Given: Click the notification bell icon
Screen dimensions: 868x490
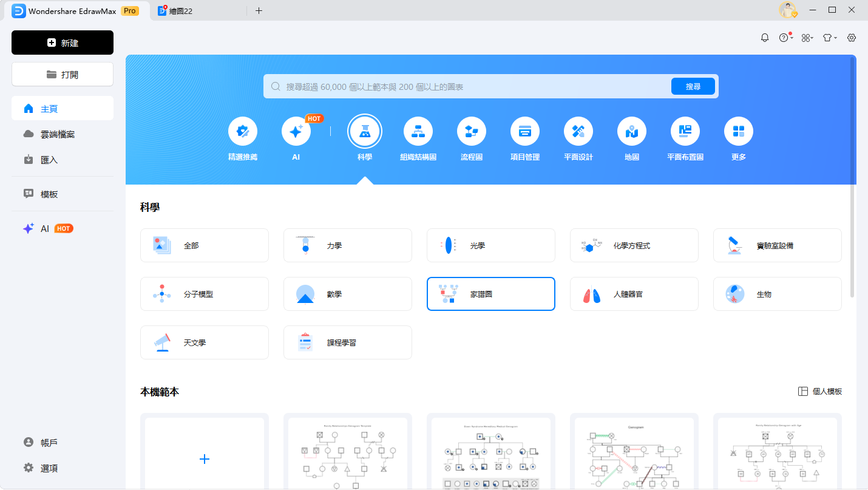Looking at the screenshot, I should coord(765,38).
